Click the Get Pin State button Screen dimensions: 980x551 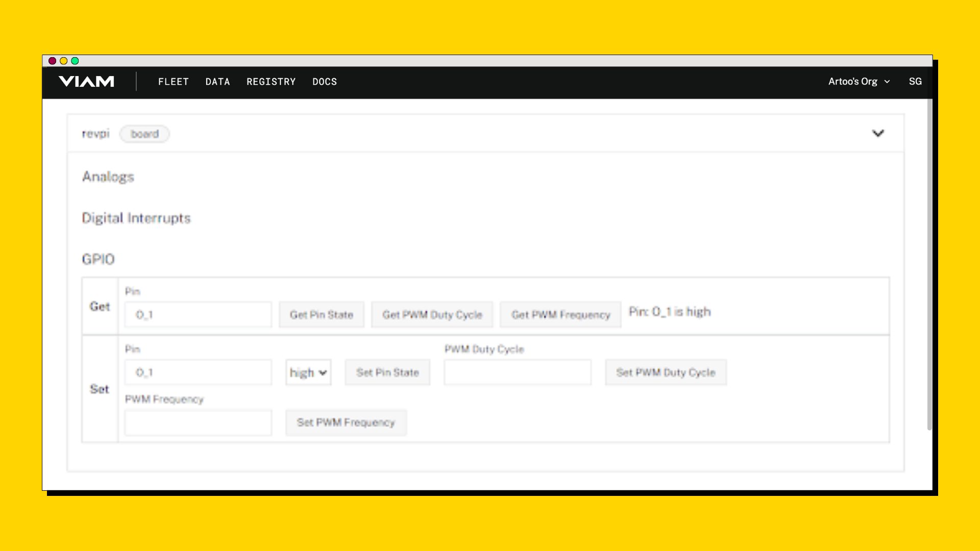point(321,314)
